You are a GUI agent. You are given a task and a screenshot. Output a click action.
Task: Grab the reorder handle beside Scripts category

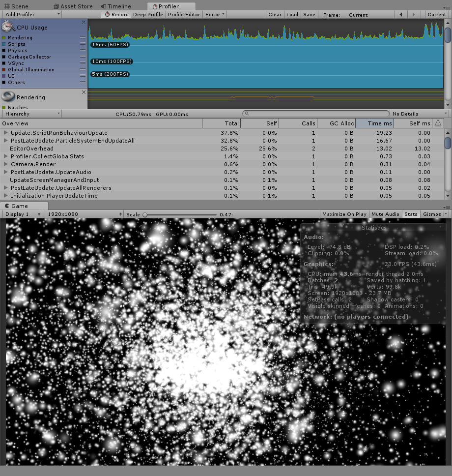coord(83,44)
